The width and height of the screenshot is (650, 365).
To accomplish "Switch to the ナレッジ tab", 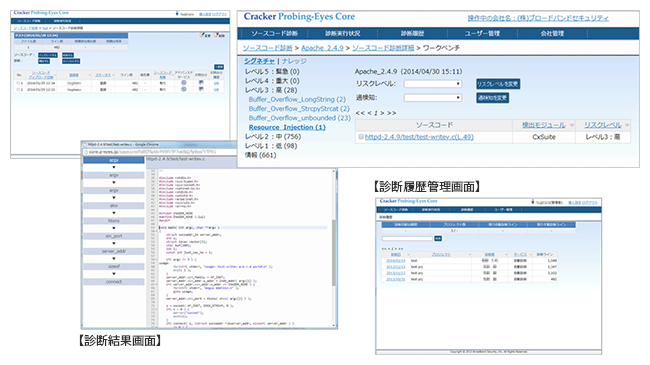I will (x=294, y=61).
